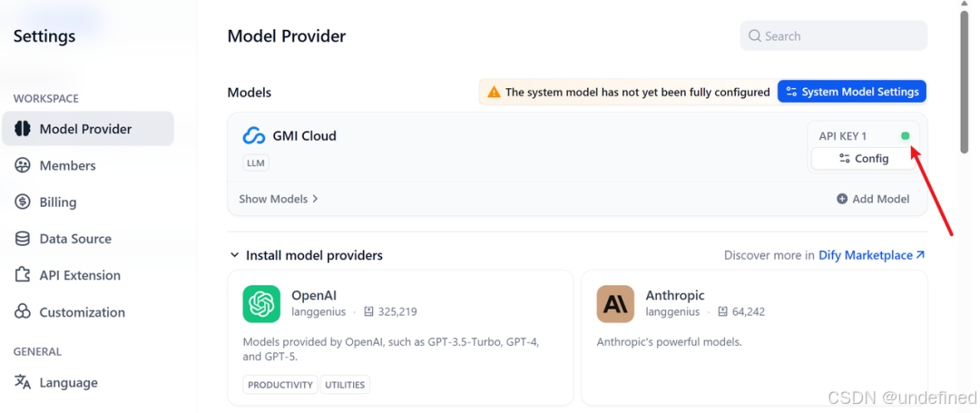Click the API Extension puzzle icon
Screen dimensions: 980x413
(x=23, y=275)
